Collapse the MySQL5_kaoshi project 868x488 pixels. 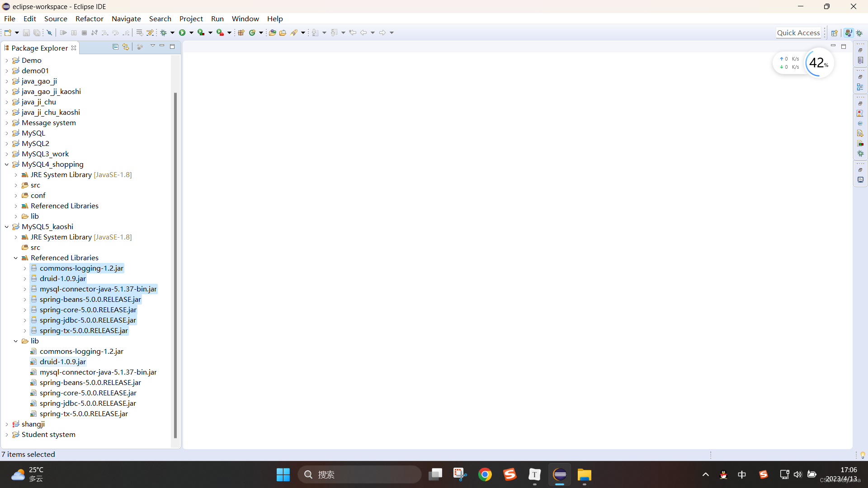point(7,227)
